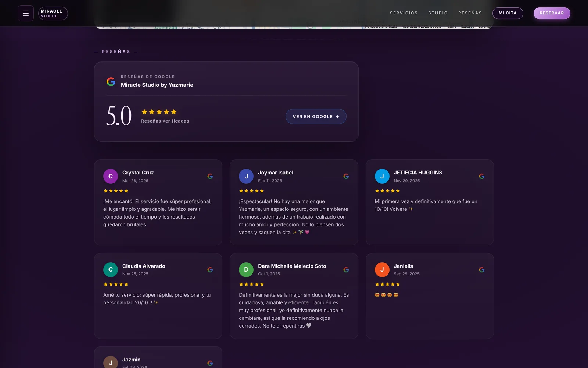
Task: Go to the Studio nav item
Action: coord(438,13)
